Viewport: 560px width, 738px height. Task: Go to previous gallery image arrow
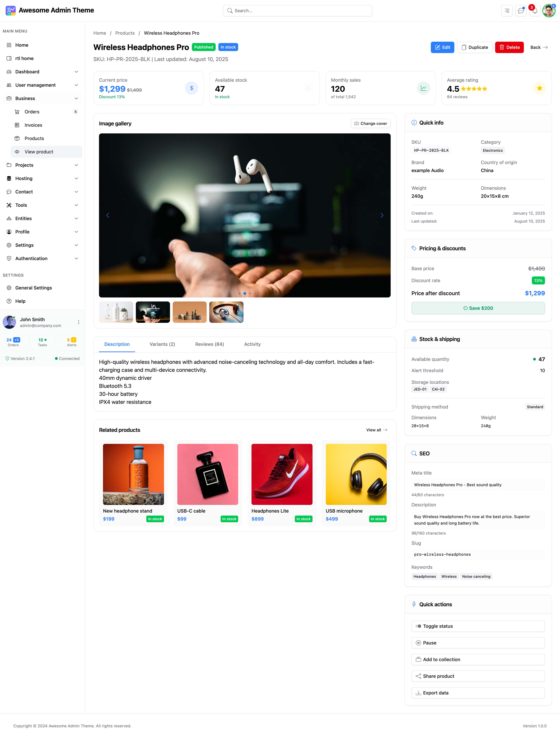pyautogui.click(x=108, y=215)
